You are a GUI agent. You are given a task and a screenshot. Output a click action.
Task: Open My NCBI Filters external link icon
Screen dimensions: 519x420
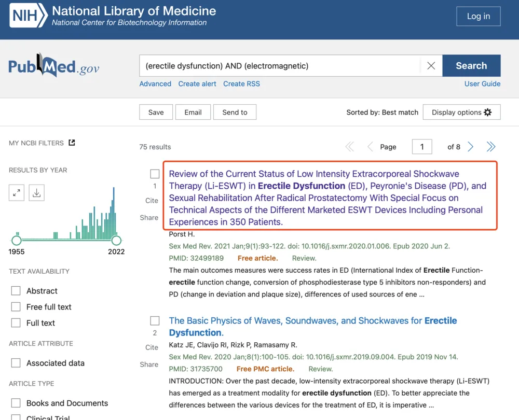72,143
